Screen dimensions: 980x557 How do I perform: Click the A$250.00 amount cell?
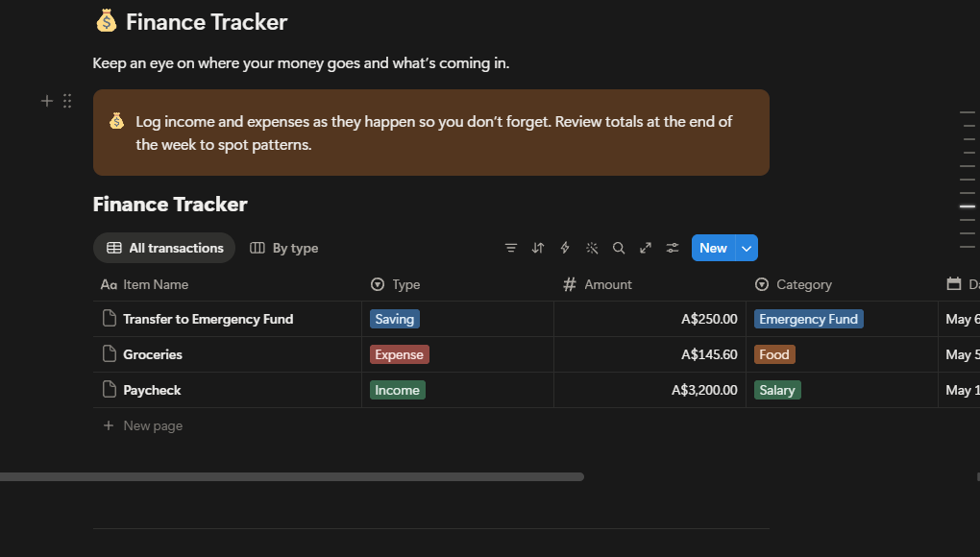click(x=650, y=319)
